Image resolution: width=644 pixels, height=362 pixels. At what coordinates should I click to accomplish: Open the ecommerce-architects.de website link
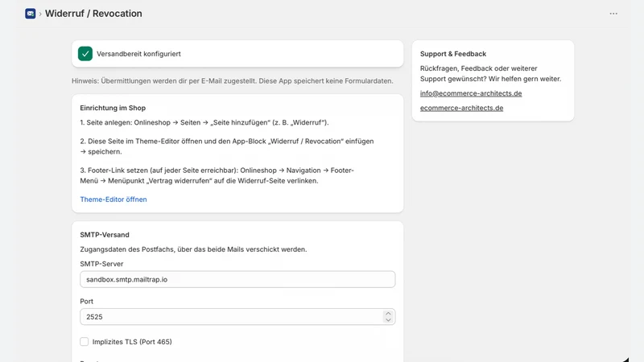[x=461, y=108]
